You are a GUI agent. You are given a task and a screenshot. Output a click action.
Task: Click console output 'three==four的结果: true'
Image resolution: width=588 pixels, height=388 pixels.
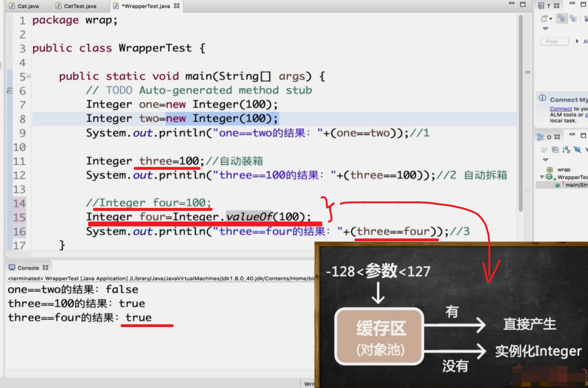pyautogui.click(x=80, y=318)
